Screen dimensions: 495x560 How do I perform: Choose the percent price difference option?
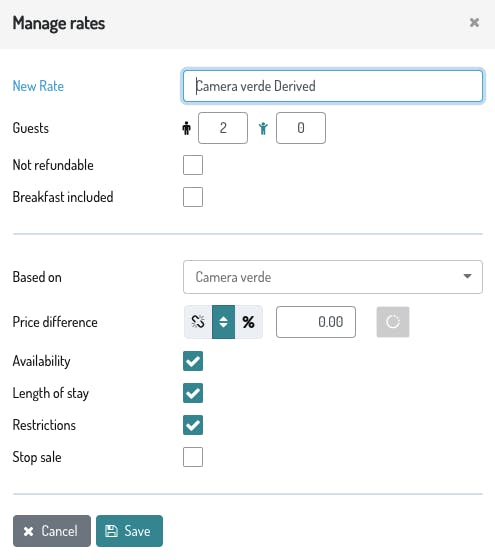coord(249,322)
